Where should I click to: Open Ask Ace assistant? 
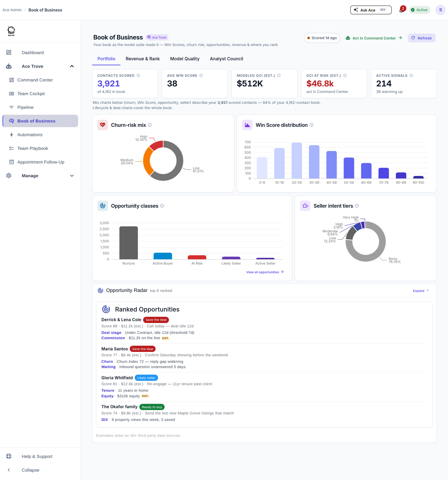click(x=371, y=10)
